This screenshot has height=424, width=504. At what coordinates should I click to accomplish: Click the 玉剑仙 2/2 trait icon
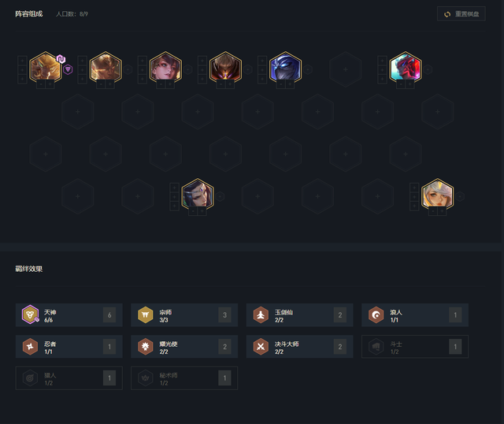[261, 314]
